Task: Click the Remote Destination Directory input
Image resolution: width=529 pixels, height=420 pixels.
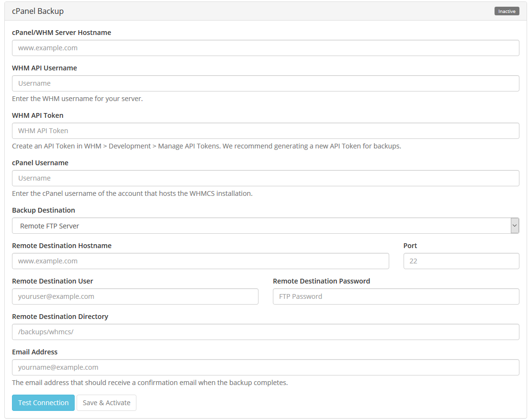Action: click(266, 332)
